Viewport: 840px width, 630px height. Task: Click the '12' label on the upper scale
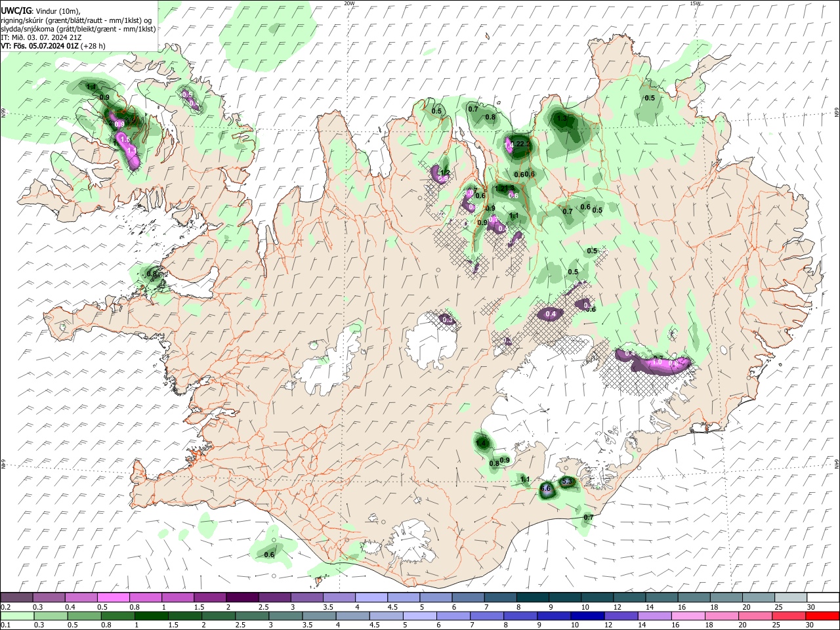[x=617, y=607]
